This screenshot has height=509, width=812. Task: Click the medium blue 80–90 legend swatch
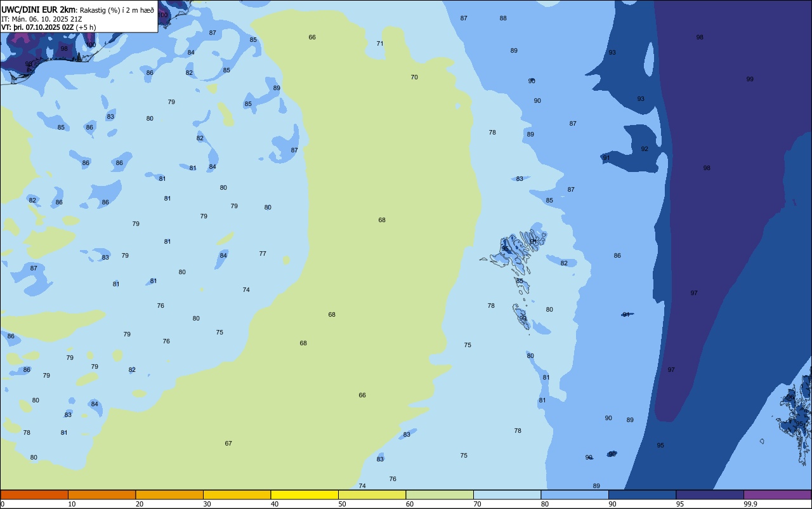575,494
